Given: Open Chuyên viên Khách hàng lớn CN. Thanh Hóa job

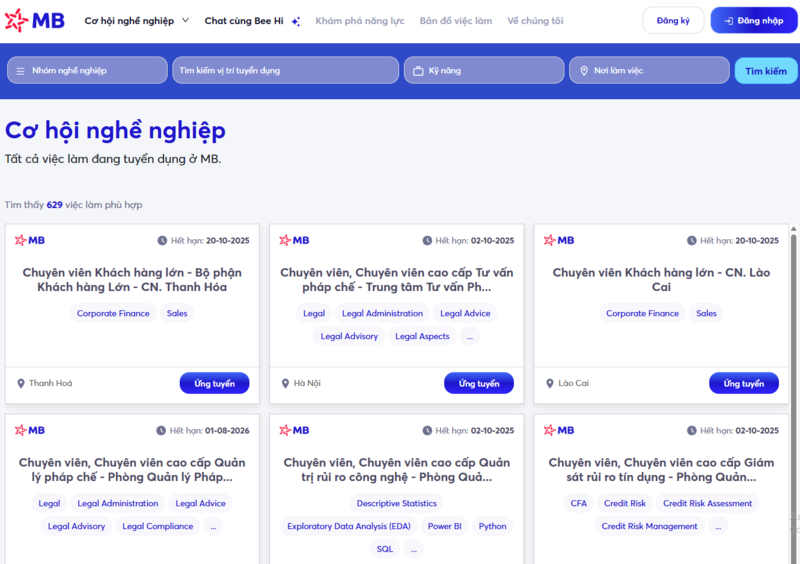Looking at the screenshot, I should pyautogui.click(x=132, y=280).
